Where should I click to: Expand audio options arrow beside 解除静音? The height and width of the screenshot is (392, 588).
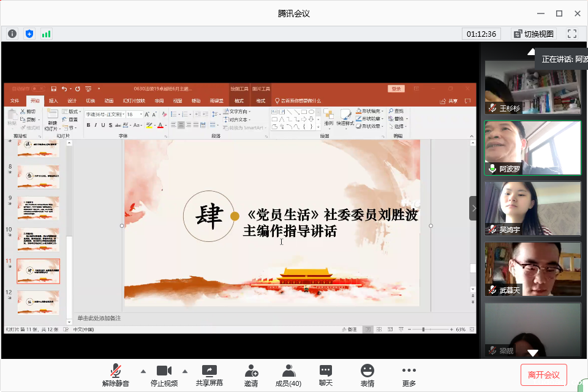143,371
